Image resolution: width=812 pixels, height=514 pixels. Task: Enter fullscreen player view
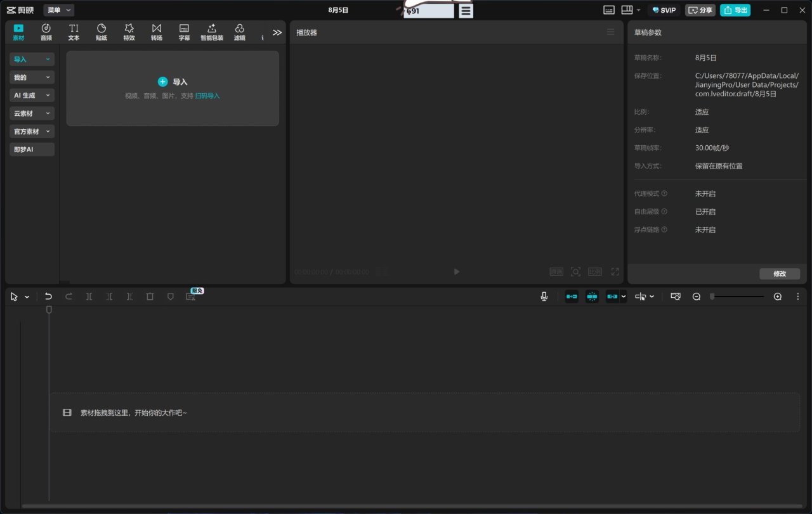click(615, 271)
